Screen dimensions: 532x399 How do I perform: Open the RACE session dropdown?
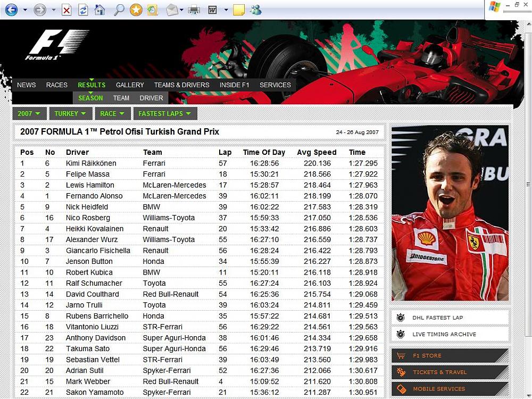point(112,113)
